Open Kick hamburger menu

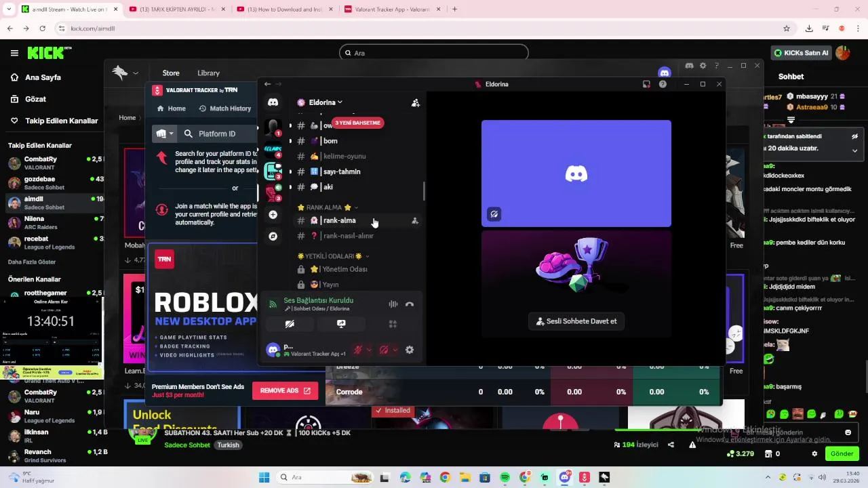(x=14, y=53)
